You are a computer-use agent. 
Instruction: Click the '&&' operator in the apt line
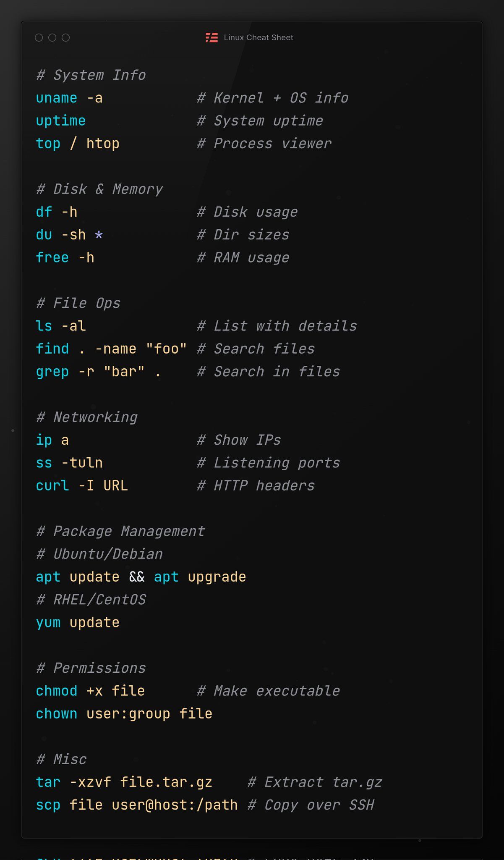tap(137, 577)
